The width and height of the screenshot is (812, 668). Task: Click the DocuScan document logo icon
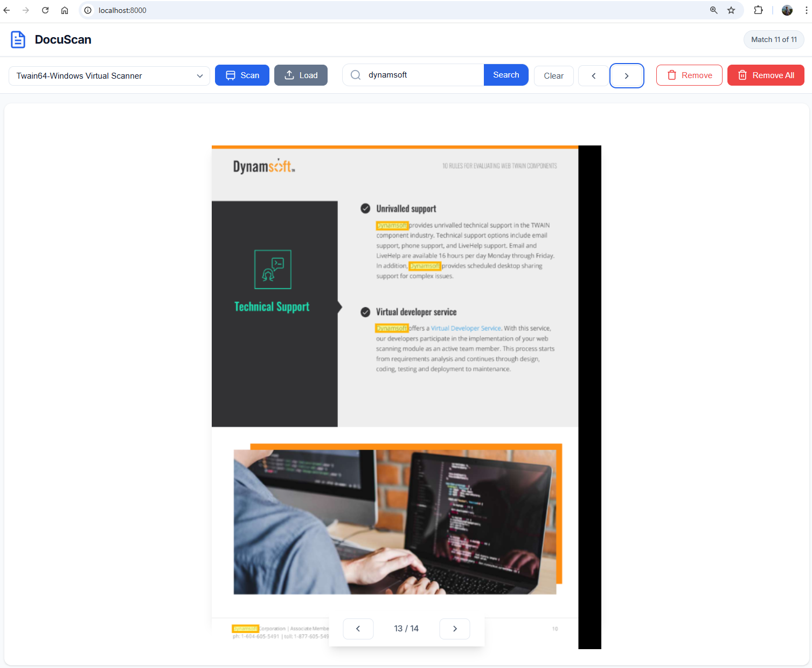point(18,39)
